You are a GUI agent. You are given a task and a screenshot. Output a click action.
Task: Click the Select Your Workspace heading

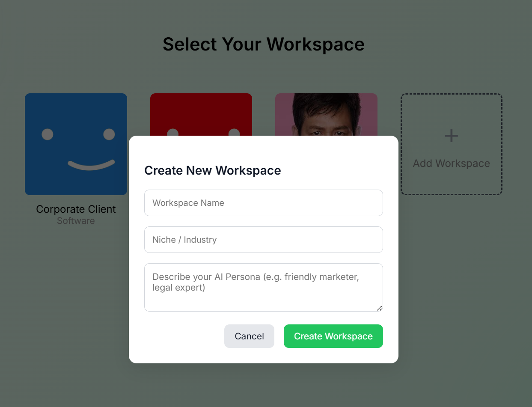click(264, 44)
